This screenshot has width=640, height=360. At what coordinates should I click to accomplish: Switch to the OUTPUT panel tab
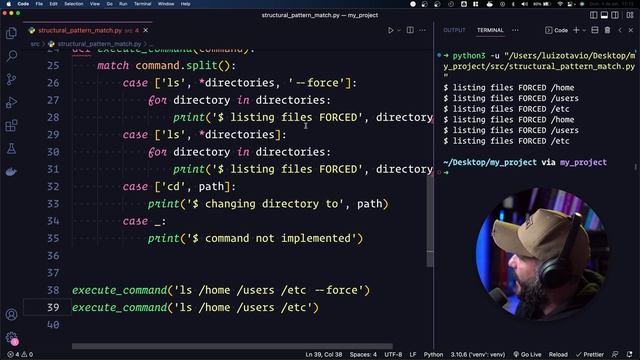point(454,30)
